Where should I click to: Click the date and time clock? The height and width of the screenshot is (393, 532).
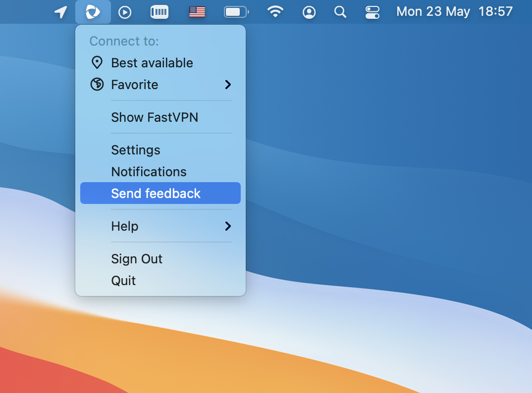(x=454, y=12)
